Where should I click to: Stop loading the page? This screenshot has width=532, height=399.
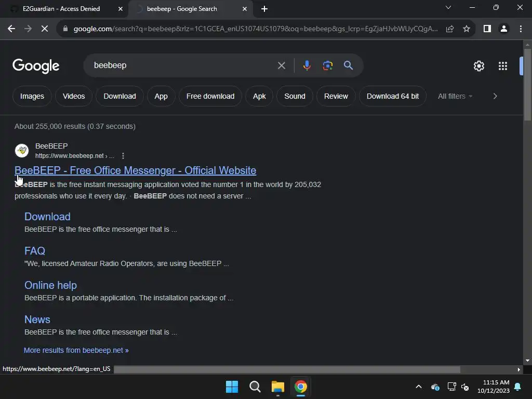pos(45,29)
